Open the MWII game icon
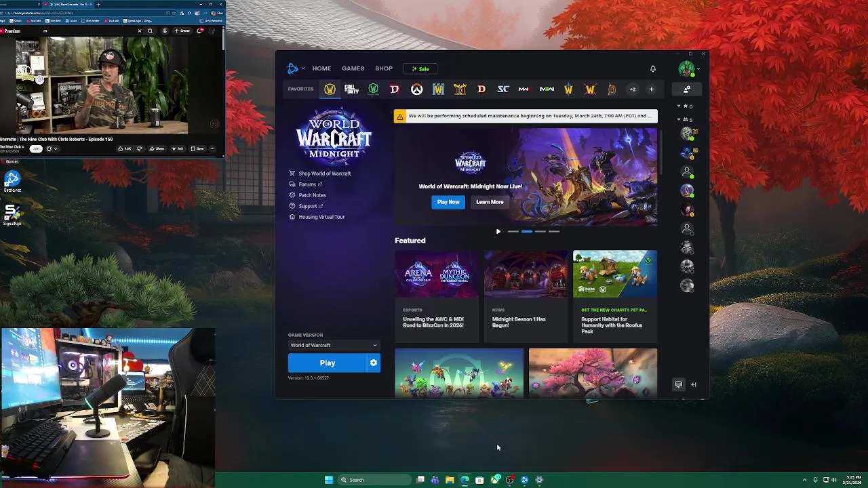The image size is (868, 488). pos(547,89)
